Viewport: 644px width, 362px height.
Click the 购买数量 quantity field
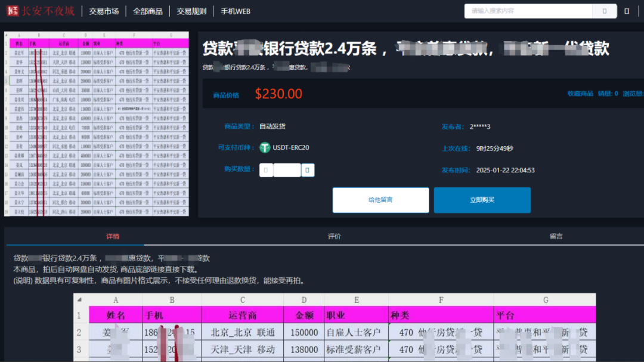click(x=287, y=170)
